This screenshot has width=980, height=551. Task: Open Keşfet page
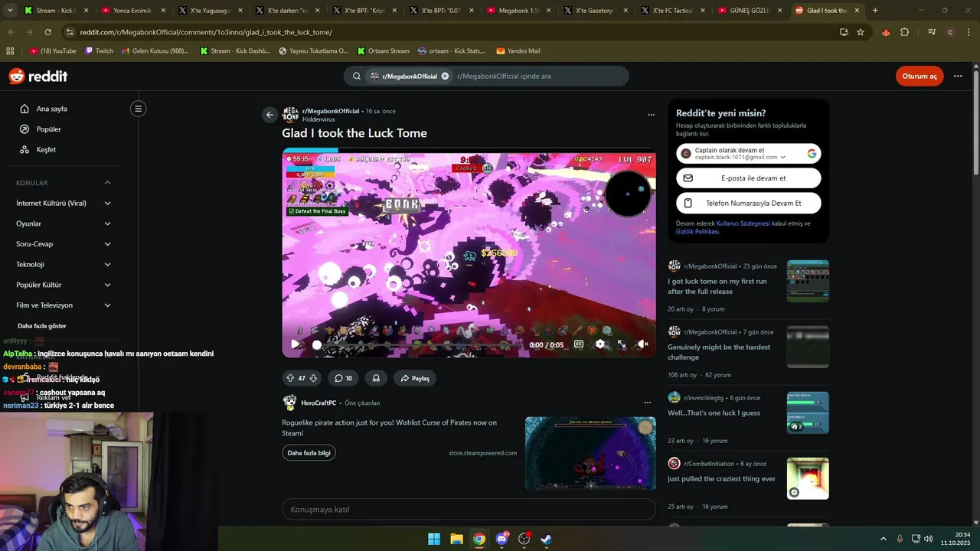click(x=46, y=150)
